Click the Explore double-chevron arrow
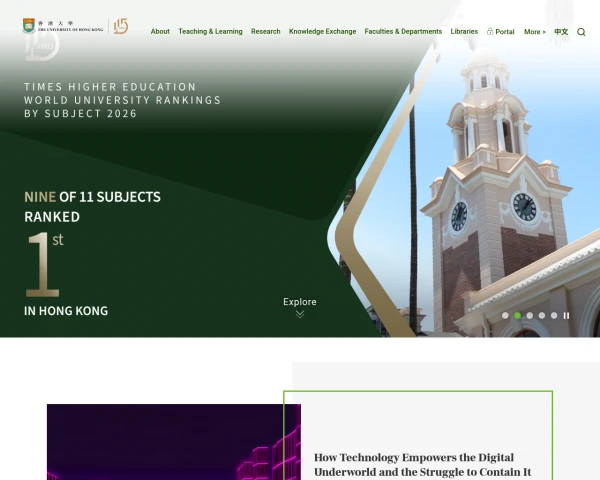Viewport: 600px width, 480px height. 299,314
